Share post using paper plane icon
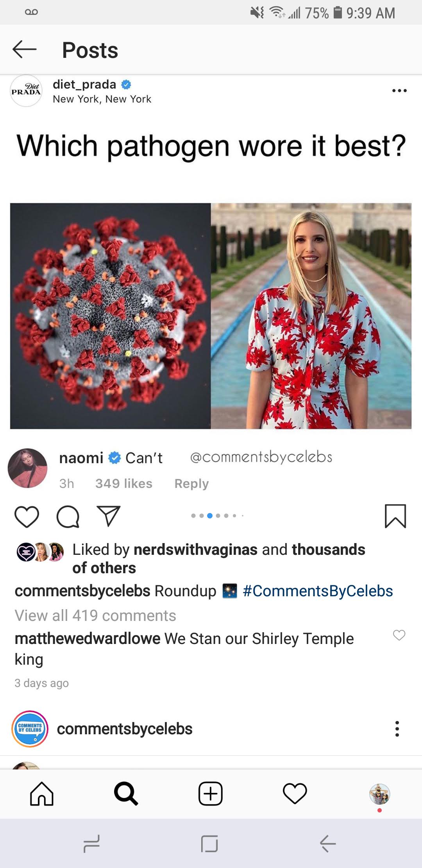Image resolution: width=422 pixels, height=868 pixels. (108, 516)
